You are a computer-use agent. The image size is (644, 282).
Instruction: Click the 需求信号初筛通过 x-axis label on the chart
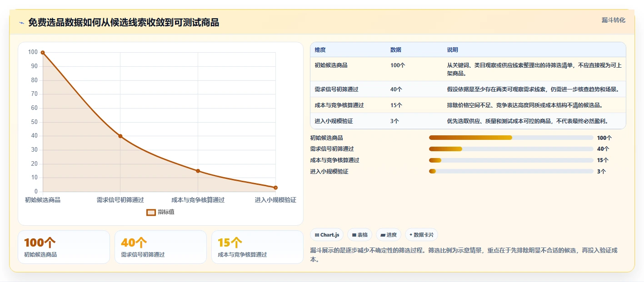click(120, 200)
